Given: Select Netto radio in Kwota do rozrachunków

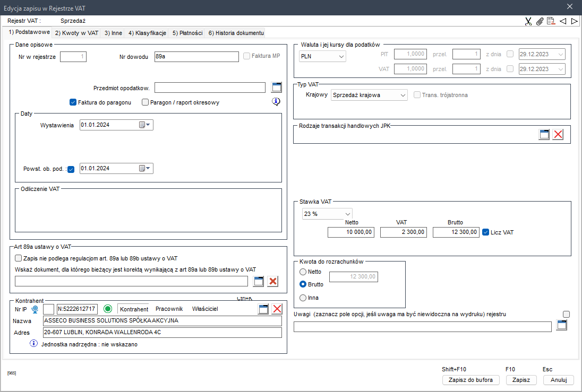Looking at the screenshot, I should [303, 272].
